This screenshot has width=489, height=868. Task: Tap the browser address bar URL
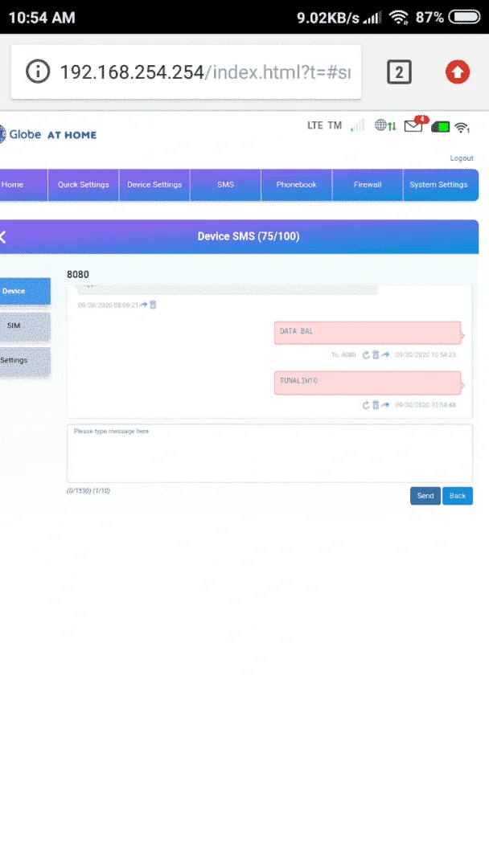[205, 72]
